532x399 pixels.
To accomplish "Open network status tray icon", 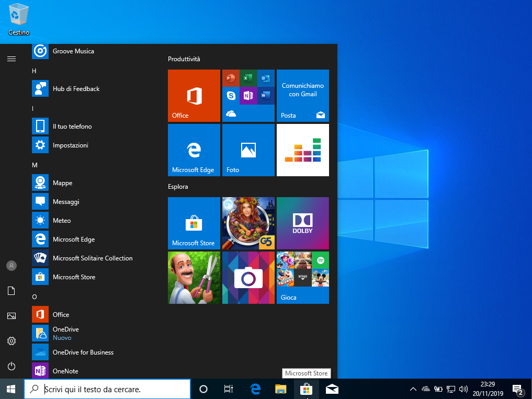I will coord(450,389).
